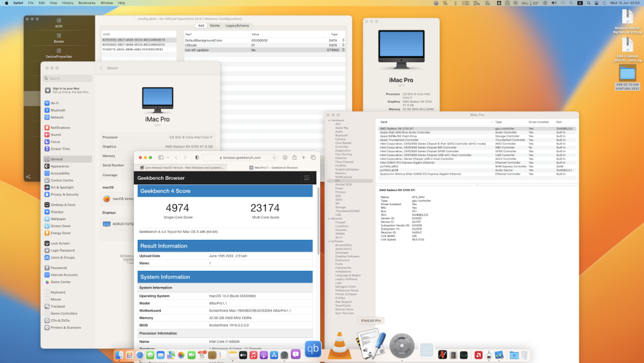644x363 pixels.
Task: Select AMD Radeon RX 5700 XT card row
Action: coord(477,129)
